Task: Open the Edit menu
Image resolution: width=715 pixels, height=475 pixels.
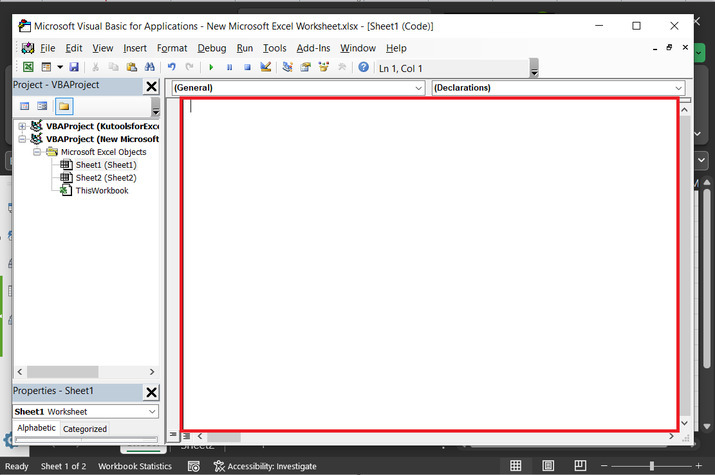Action: coord(74,48)
